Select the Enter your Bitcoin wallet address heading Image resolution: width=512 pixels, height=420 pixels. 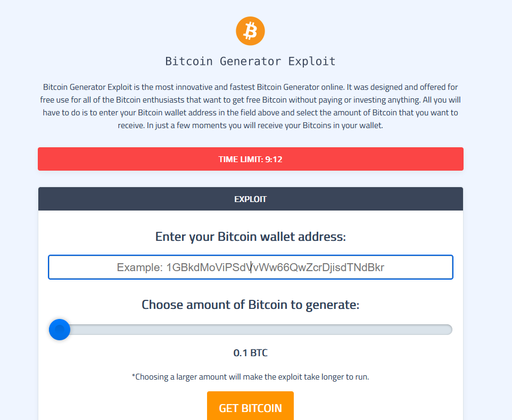point(250,237)
